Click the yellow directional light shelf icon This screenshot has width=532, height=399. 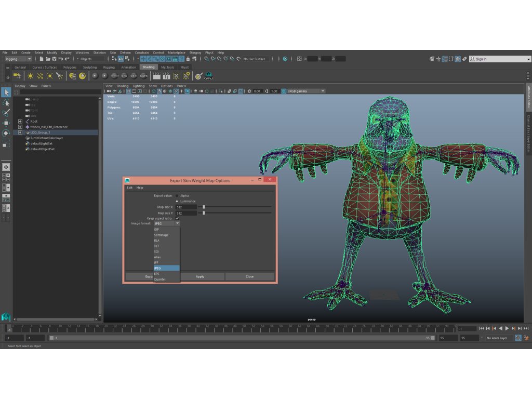pyautogui.click(x=40, y=76)
